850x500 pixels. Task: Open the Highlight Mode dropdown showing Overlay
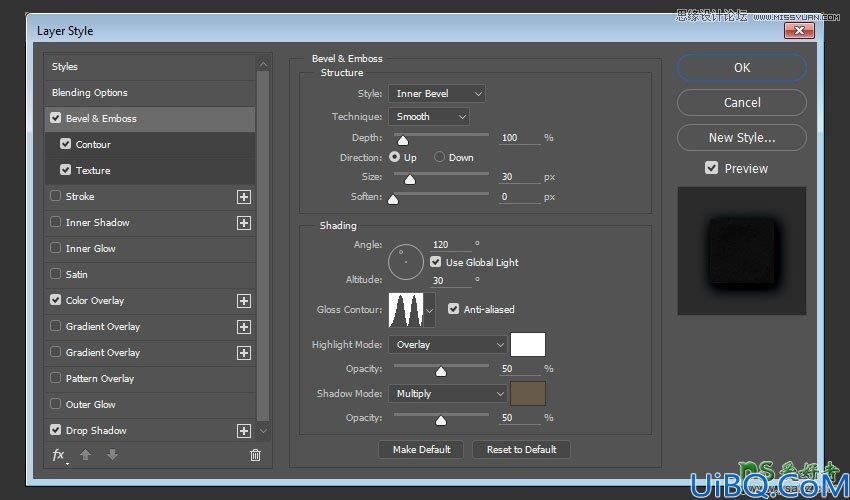click(448, 345)
